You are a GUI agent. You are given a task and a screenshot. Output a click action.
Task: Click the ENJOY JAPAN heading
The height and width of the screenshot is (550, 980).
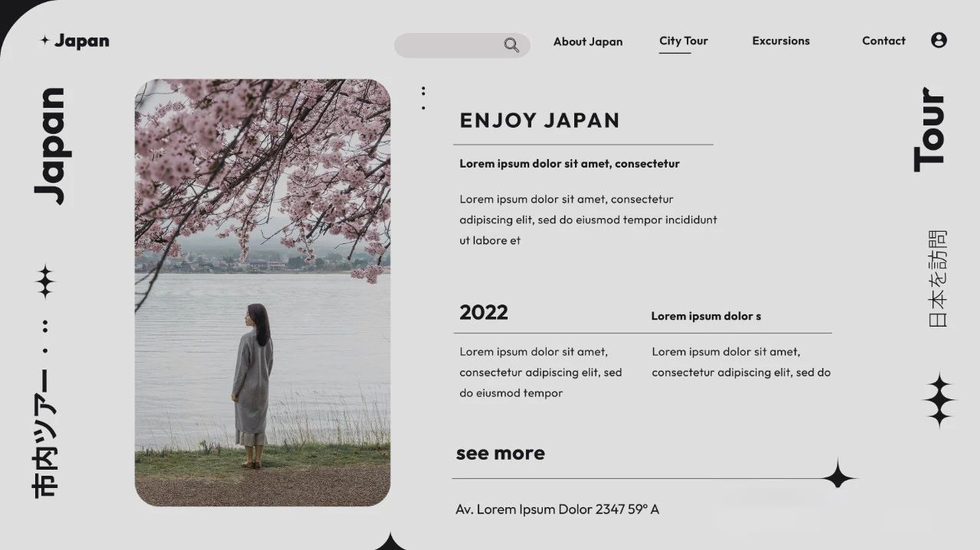(x=540, y=120)
